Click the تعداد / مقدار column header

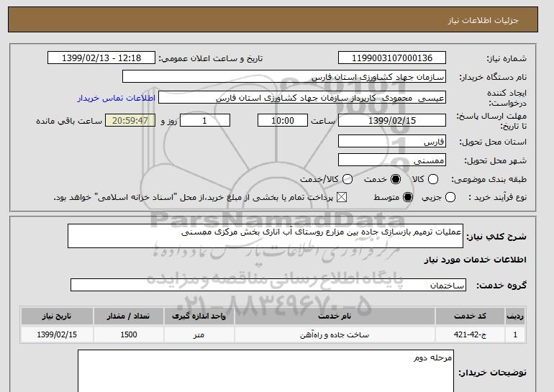pos(129,316)
